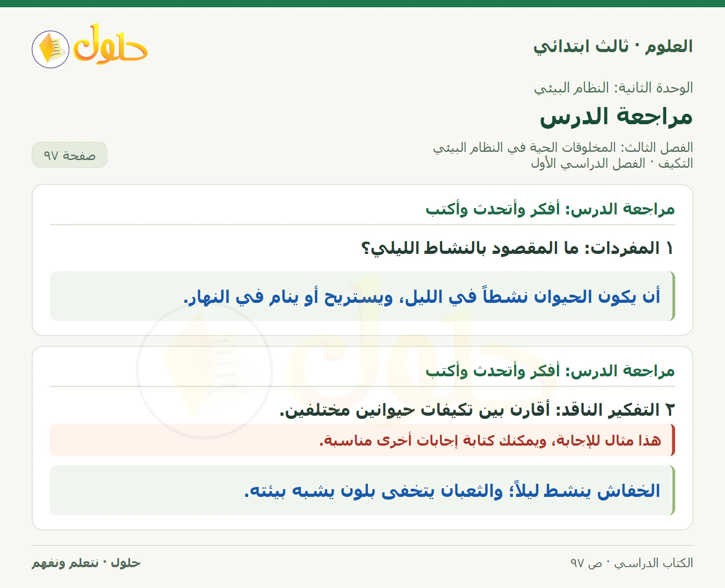This screenshot has width=725, height=588.
Task: Click the answer الخفاش ينشط ليلاً
Action: [x=362, y=490]
